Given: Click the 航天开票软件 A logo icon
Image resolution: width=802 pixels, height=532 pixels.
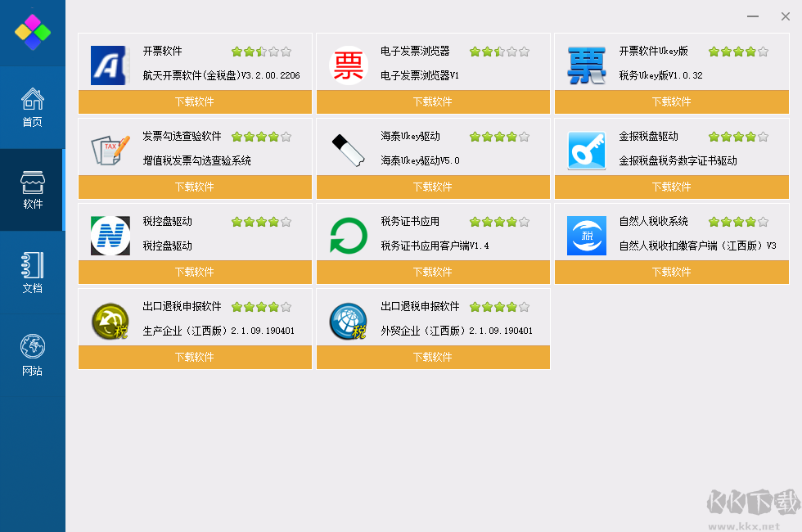Looking at the screenshot, I should point(109,64).
